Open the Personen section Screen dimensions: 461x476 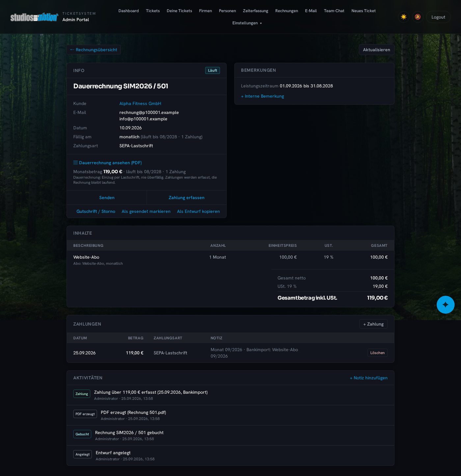coord(228,11)
